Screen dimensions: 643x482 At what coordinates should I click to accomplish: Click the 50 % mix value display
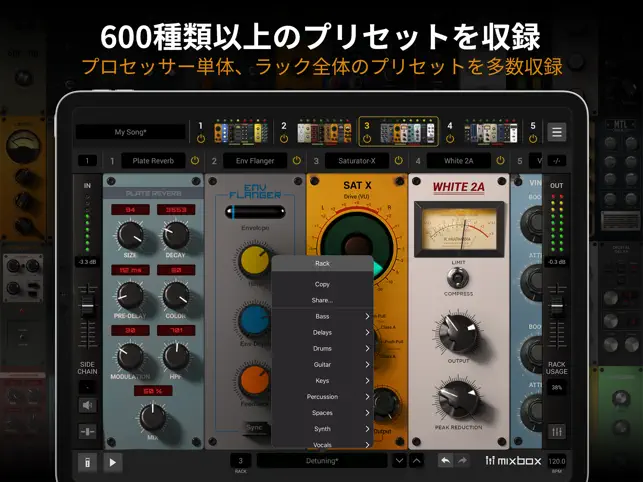[153, 391]
